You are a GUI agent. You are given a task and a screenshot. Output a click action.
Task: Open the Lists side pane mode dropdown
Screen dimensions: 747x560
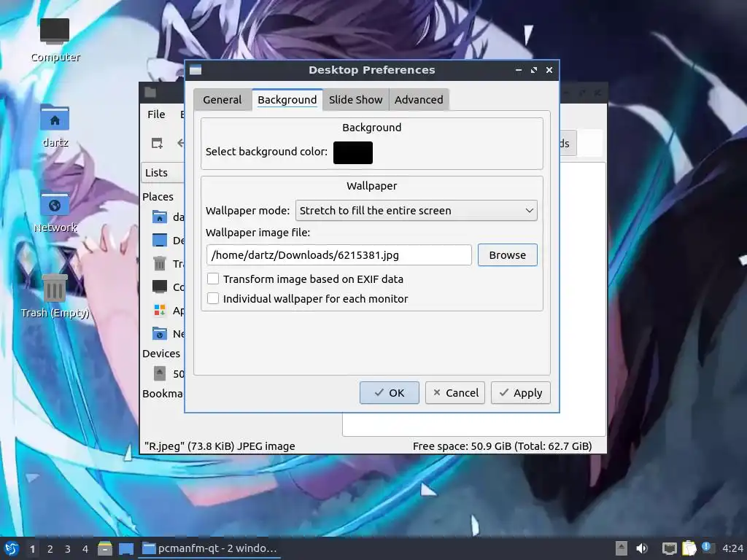point(163,173)
